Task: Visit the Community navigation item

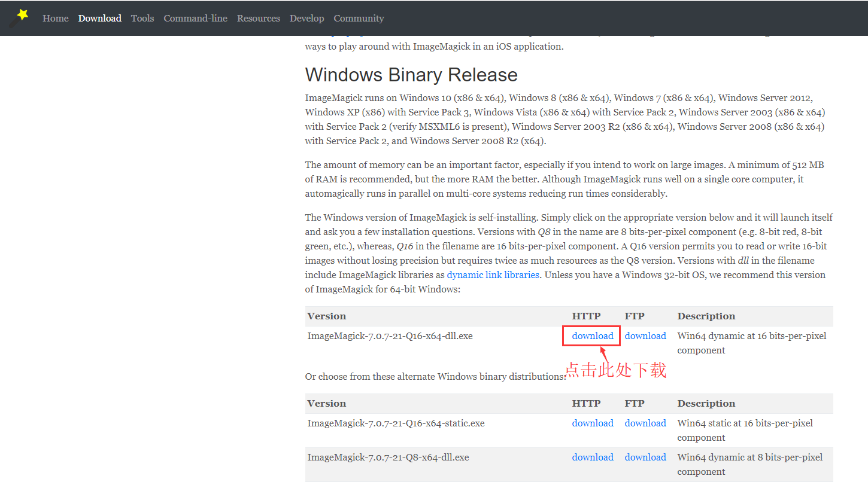Action: pos(359,19)
